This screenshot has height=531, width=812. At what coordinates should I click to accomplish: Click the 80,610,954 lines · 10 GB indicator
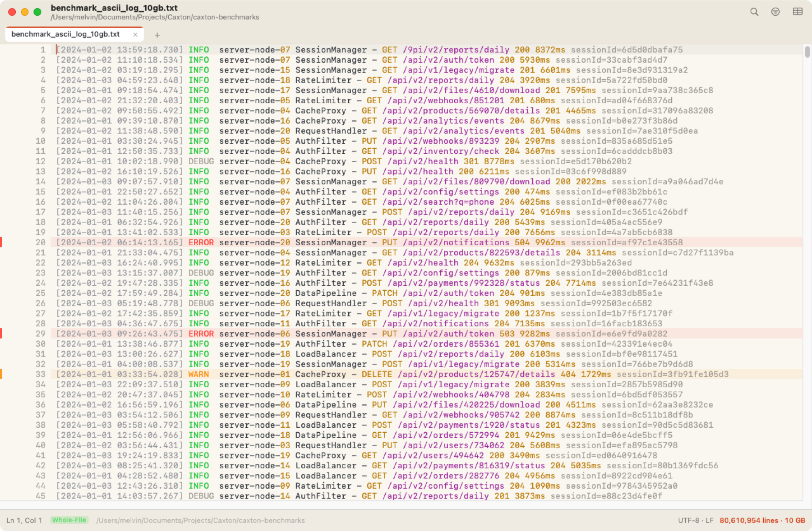coord(762,520)
